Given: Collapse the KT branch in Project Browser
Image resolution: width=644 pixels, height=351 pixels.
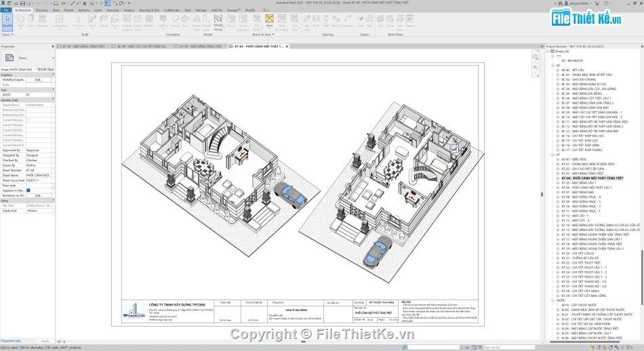Looking at the screenshot, I should [x=552, y=154].
